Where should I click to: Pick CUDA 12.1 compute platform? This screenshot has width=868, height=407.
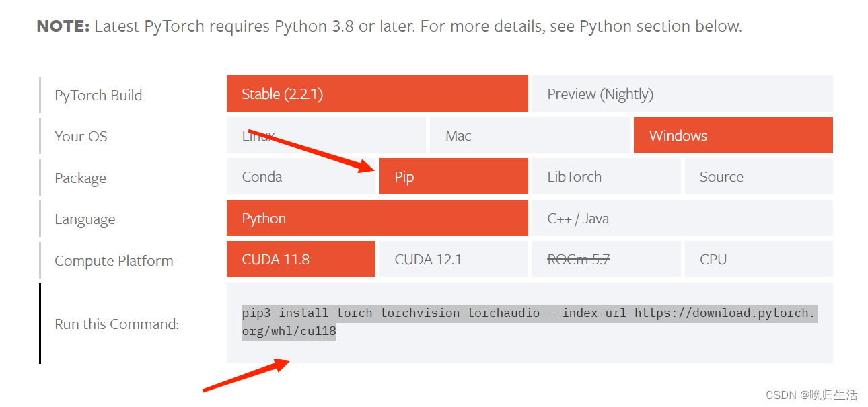(454, 259)
